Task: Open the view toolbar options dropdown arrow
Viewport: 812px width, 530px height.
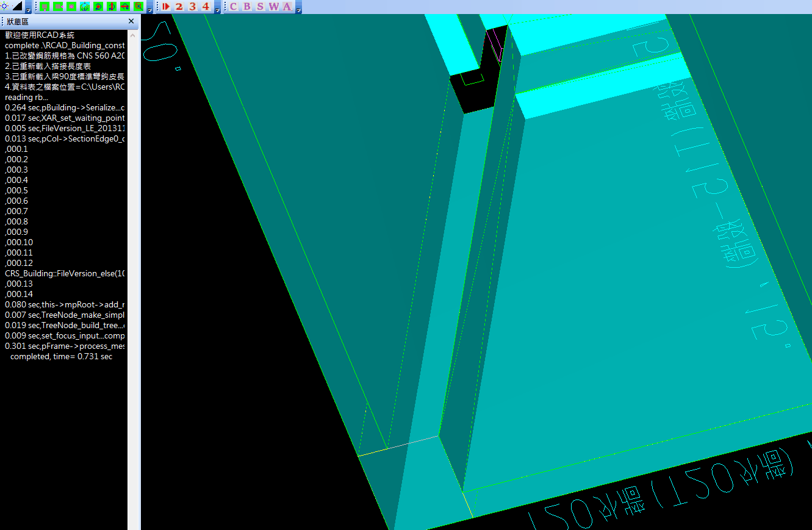Action: (x=150, y=10)
